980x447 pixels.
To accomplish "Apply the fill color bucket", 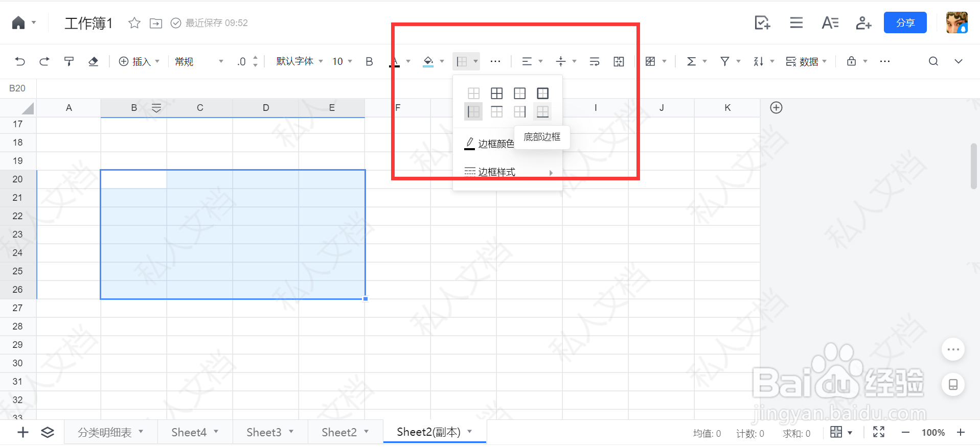I will point(428,61).
